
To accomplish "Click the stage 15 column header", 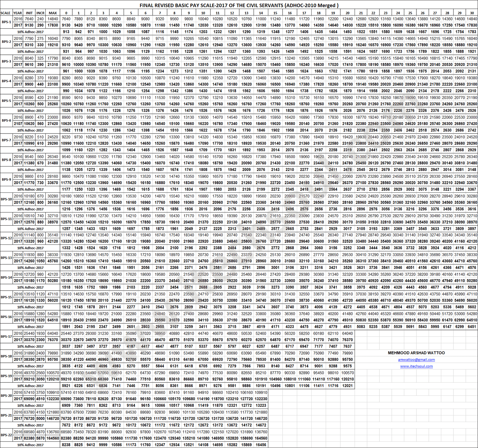I will pyautogui.click(x=275, y=13).
